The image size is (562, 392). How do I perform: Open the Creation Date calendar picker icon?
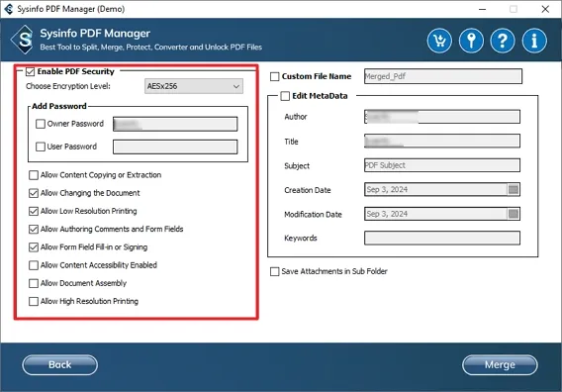tap(514, 189)
